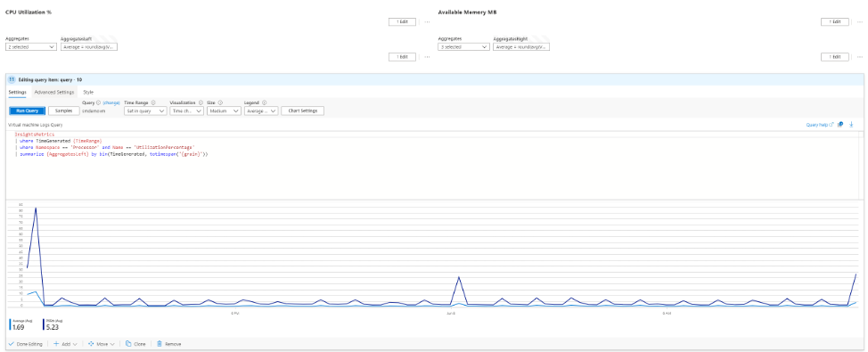Switch to the Advanced Settings tab

coord(53,92)
